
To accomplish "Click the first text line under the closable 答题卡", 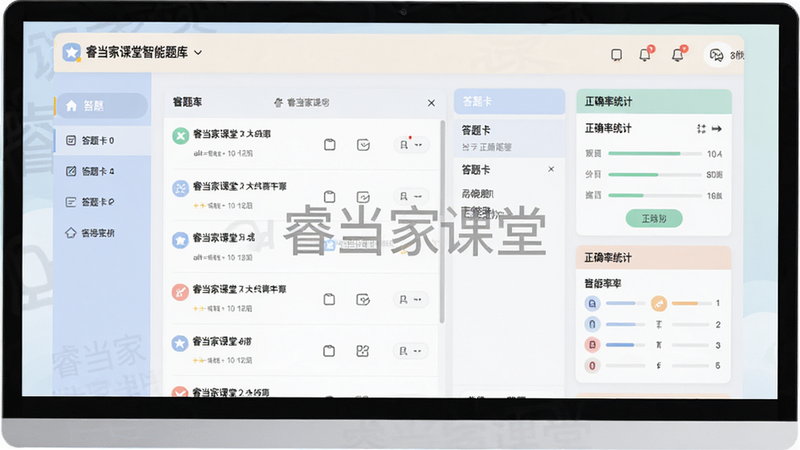I will point(478,193).
